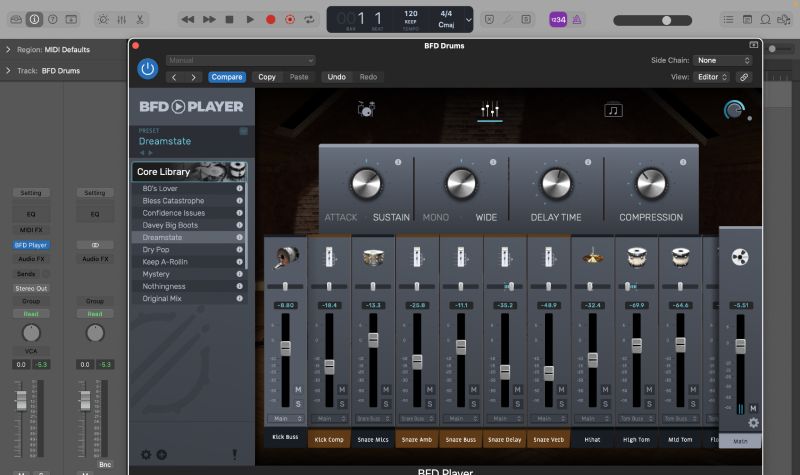Screen dimensions: 800x475
Task: Rewind the playhead
Action: [x=188, y=19]
